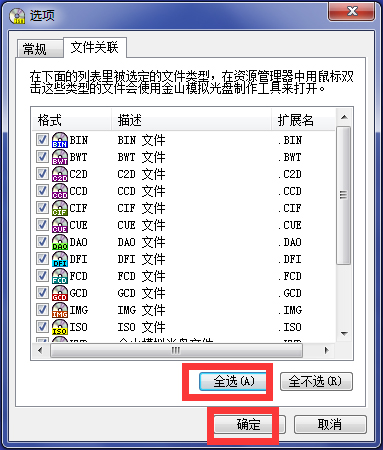Click the CCD disc file icon
The height and width of the screenshot is (450, 383).
(x=60, y=191)
